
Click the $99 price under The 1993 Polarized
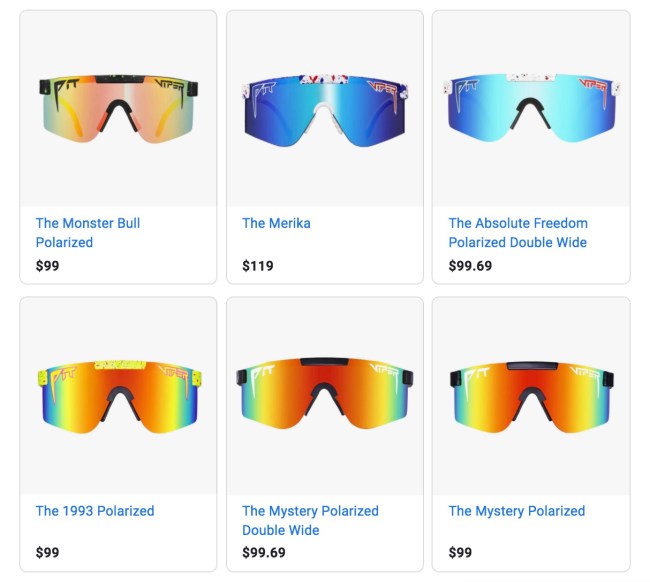[x=47, y=553]
